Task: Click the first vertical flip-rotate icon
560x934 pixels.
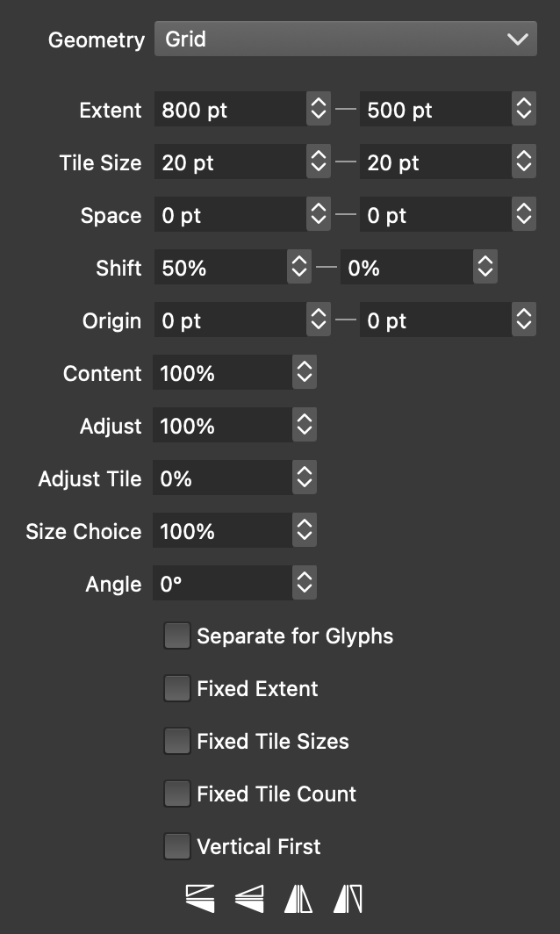Action: (200, 898)
